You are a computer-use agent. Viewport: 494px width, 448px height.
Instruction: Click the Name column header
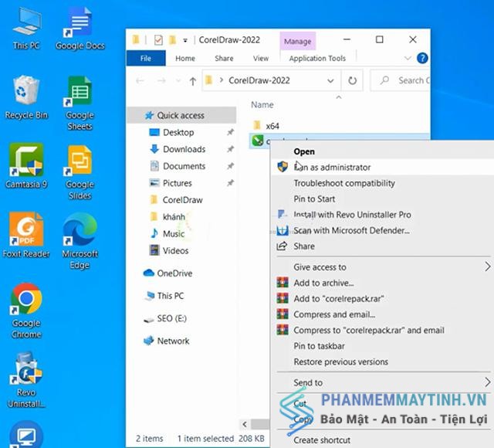[x=262, y=105]
